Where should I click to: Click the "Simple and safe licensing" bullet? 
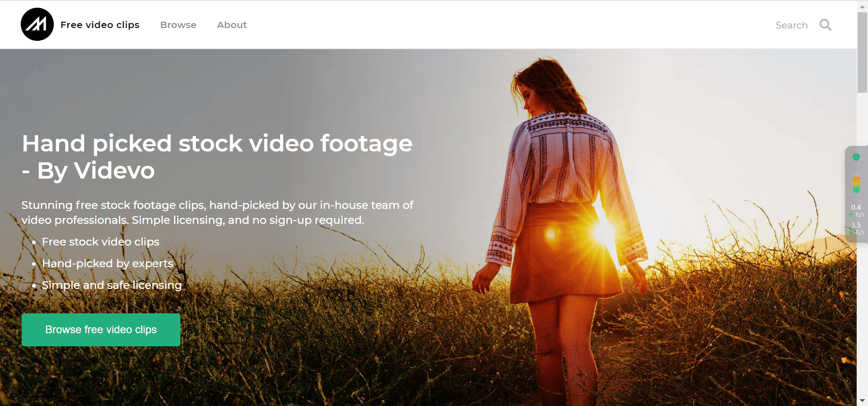pyautogui.click(x=112, y=285)
